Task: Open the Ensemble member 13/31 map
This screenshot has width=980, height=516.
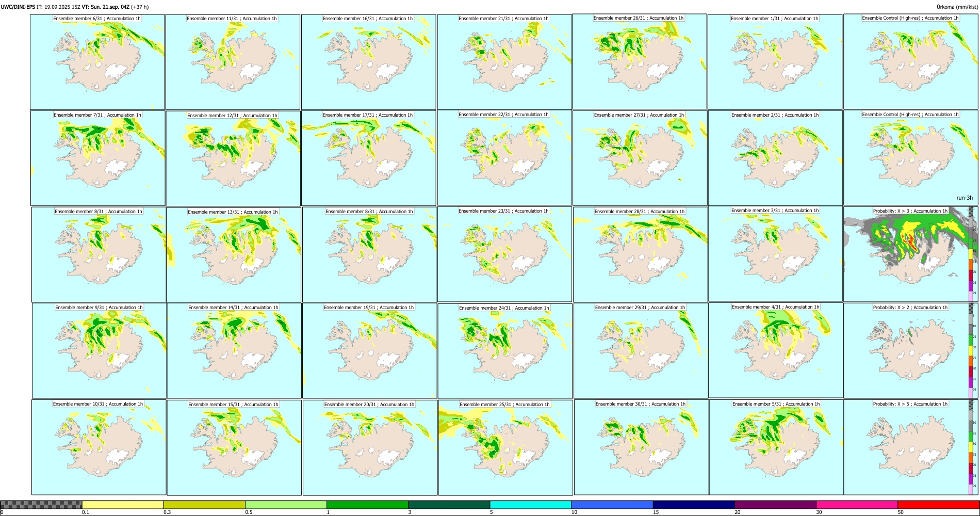Action: [x=234, y=255]
